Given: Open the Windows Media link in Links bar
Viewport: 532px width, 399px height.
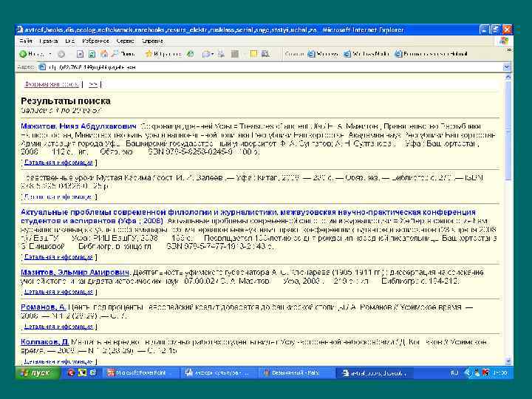Looking at the screenshot, I should click(x=366, y=54).
